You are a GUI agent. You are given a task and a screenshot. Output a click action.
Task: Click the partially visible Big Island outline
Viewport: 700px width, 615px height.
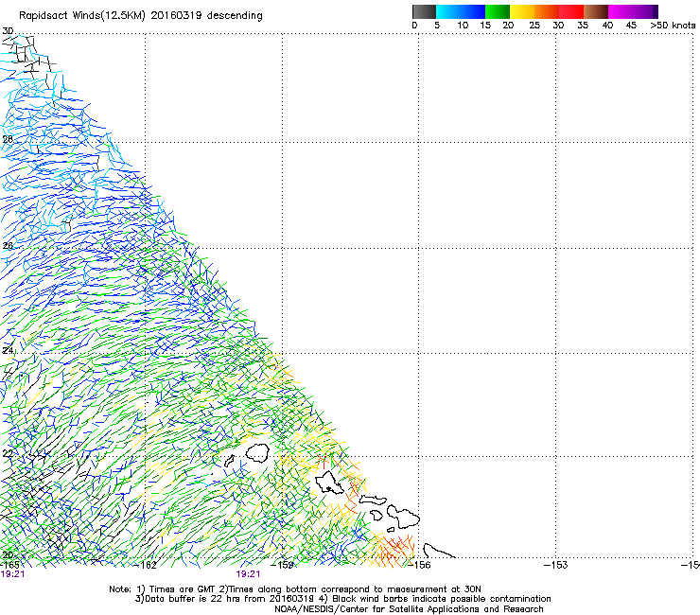[438, 551]
